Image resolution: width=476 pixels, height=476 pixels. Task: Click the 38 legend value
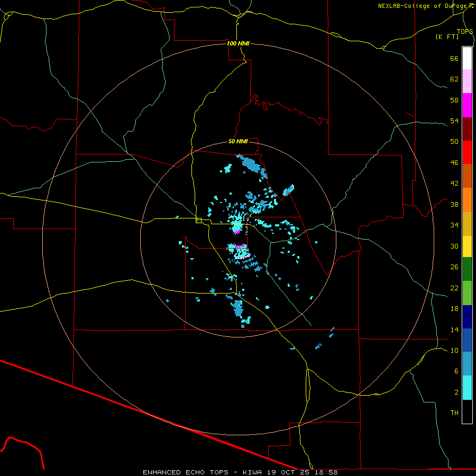click(x=454, y=204)
